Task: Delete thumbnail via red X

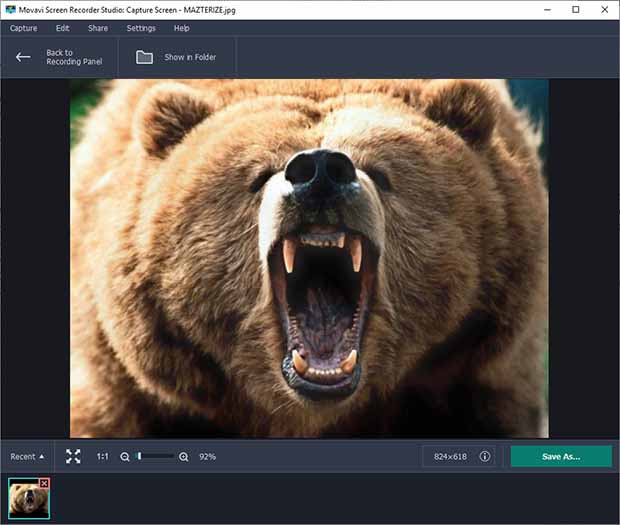Action: point(44,483)
